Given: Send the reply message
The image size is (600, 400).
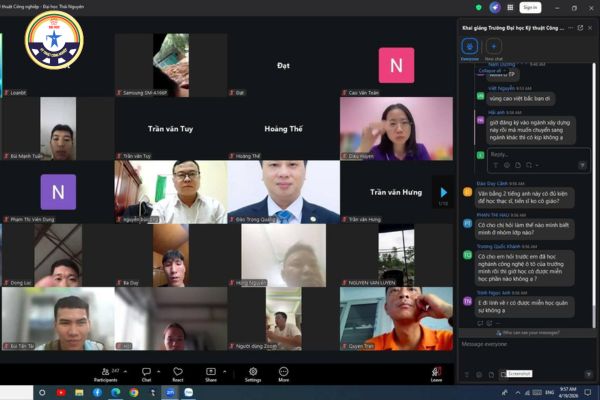Looking at the screenshot, I should 582,165.
